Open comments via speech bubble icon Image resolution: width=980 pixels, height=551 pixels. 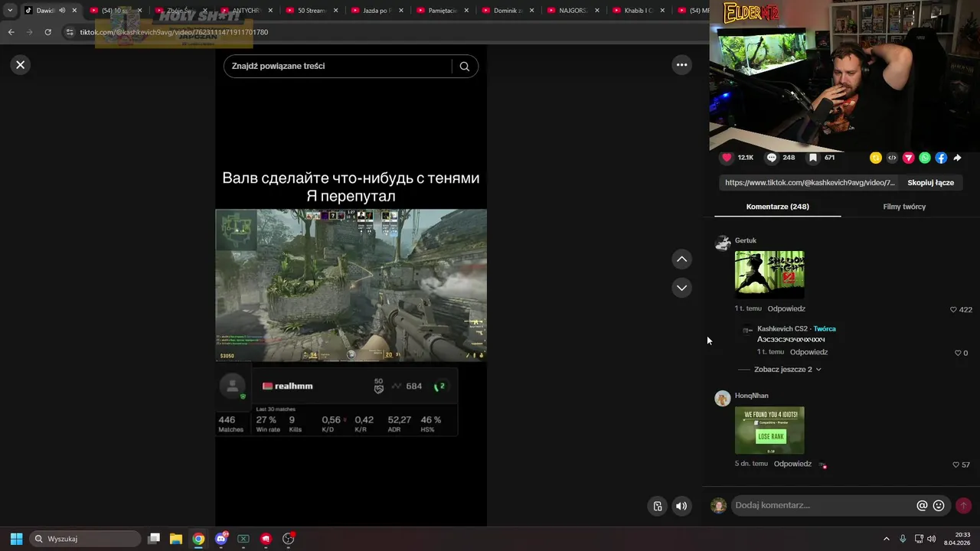click(772, 158)
